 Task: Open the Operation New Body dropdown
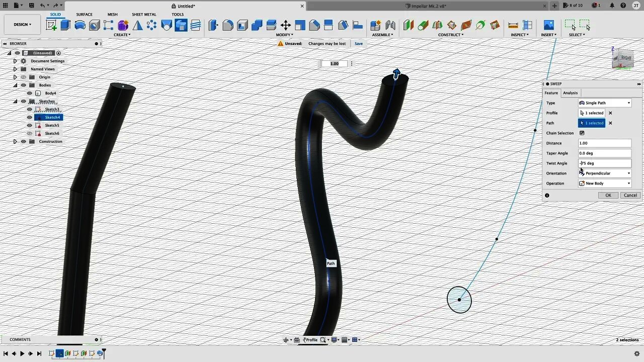click(605, 184)
